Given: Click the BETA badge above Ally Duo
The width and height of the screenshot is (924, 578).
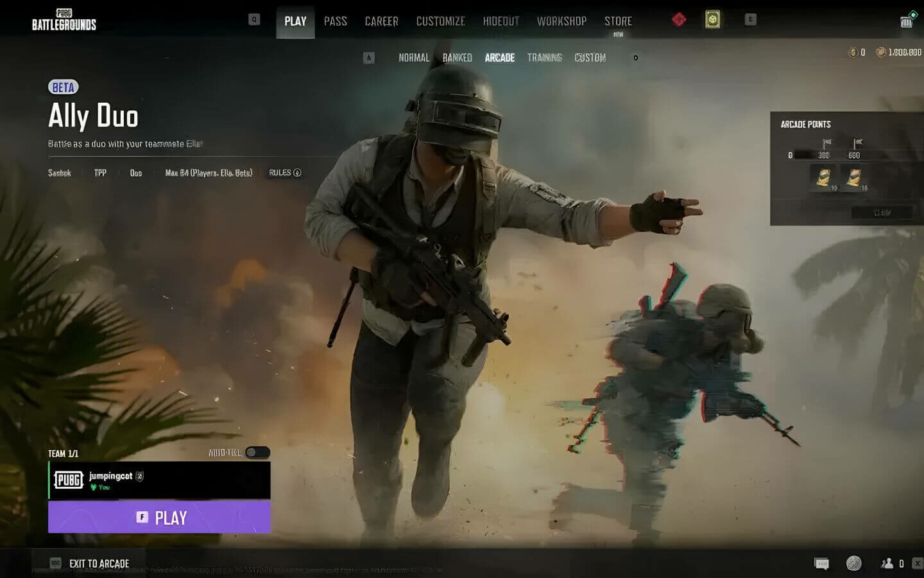Looking at the screenshot, I should (63, 87).
